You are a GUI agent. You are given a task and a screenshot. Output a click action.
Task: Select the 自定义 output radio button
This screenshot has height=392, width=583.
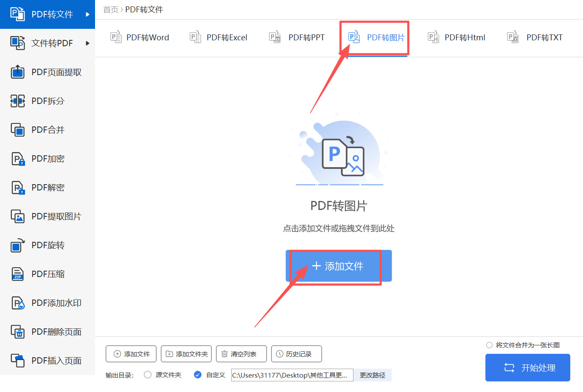[197, 375]
